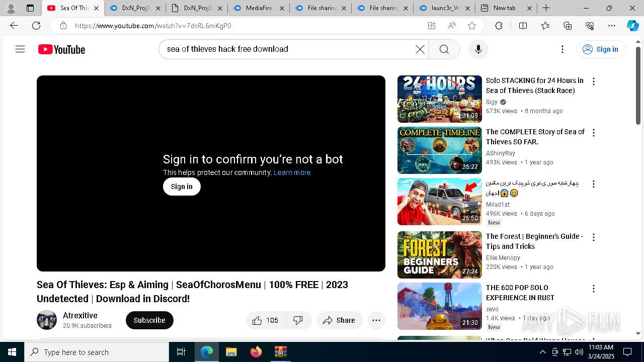Switch to the second DxN_Proj tab
This screenshot has width=644, height=362.
coord(196,8)
